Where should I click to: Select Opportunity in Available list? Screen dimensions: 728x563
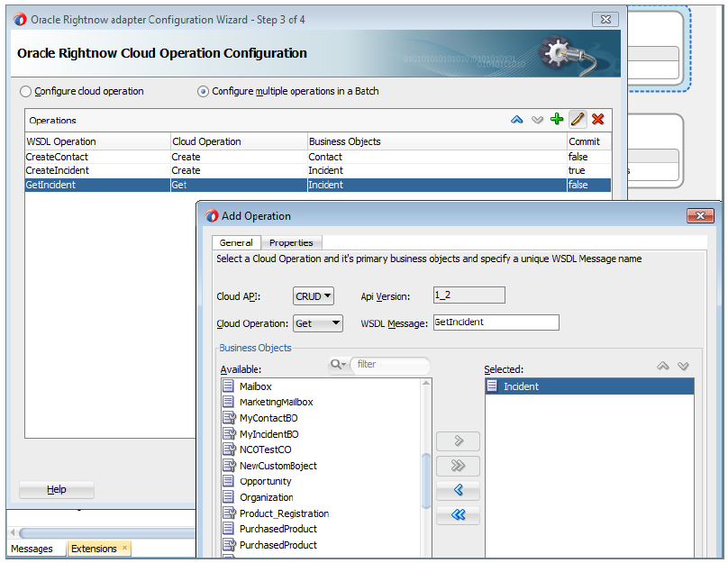point(266,482)
